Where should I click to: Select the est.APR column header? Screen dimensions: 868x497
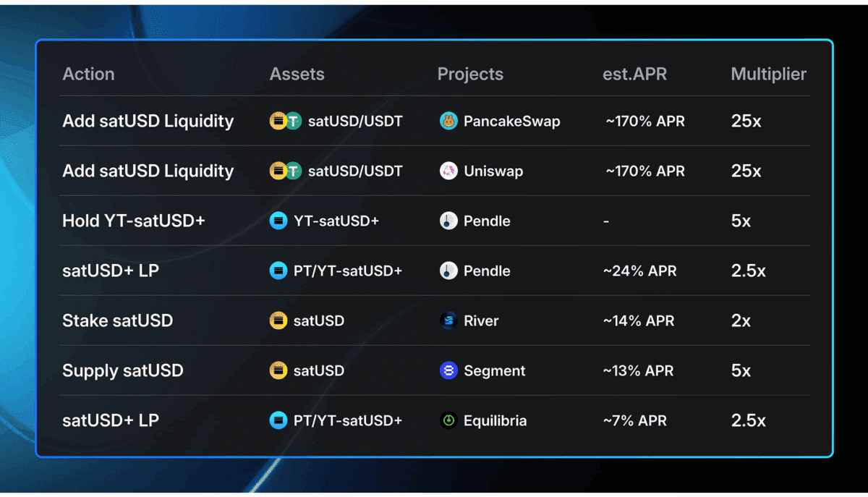pyautogui.click(x=635, y=74)
